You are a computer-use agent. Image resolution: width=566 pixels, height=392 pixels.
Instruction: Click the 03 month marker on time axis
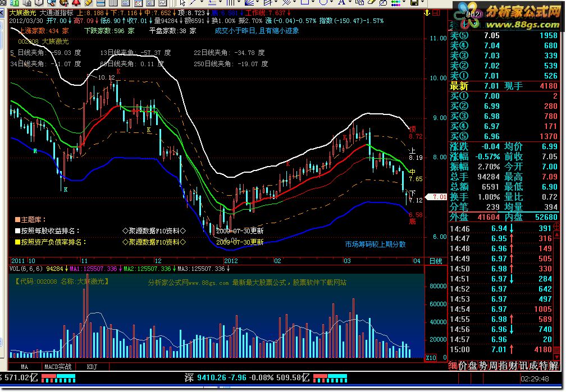pyautogui.click(x=347, y=261)
